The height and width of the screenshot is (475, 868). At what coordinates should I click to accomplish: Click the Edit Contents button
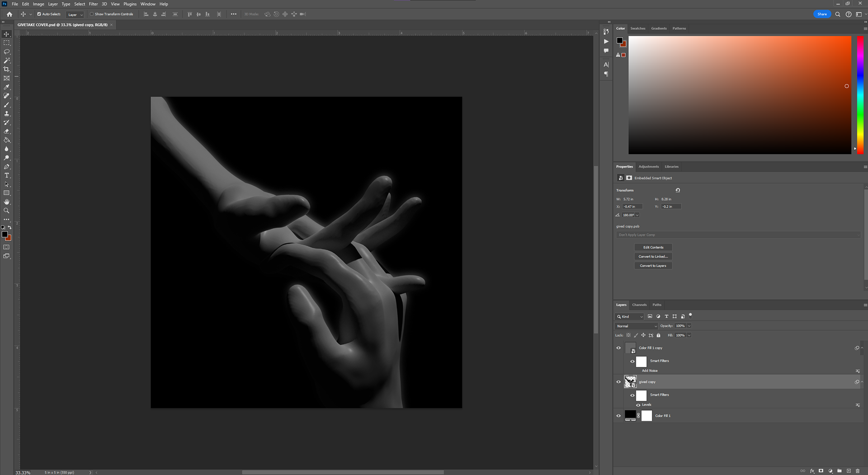653,247
